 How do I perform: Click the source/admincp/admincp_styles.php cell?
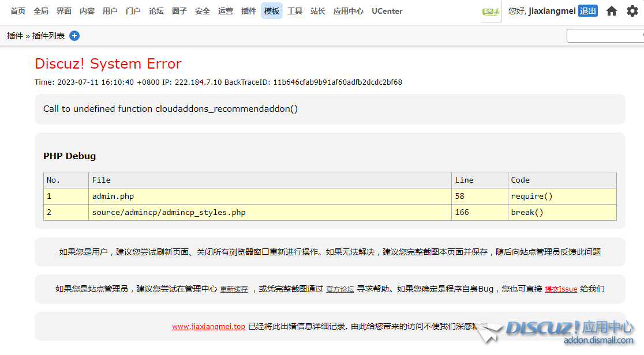tap(270, 212)
